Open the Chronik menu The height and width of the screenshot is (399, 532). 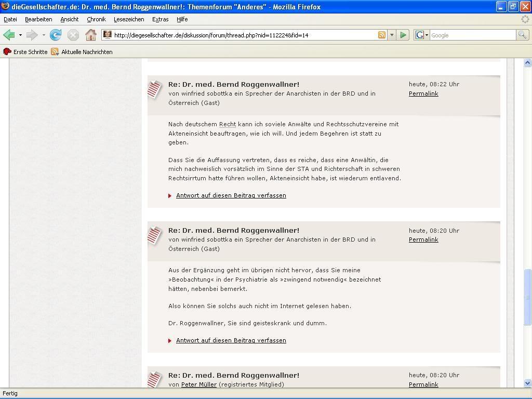click(96, 19)
